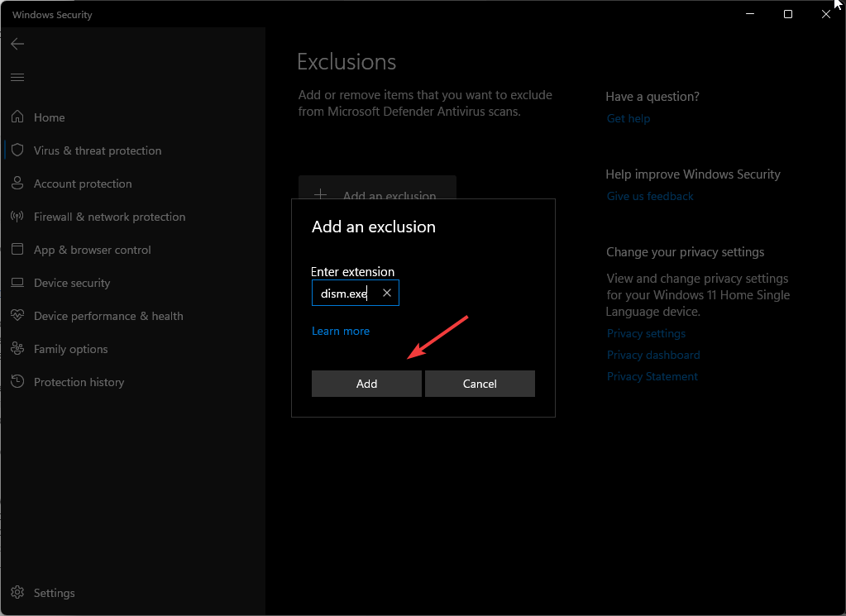Viewport: 846px width, 616px height.
Task: Close the Windows Security window
Action: (825, 14)
